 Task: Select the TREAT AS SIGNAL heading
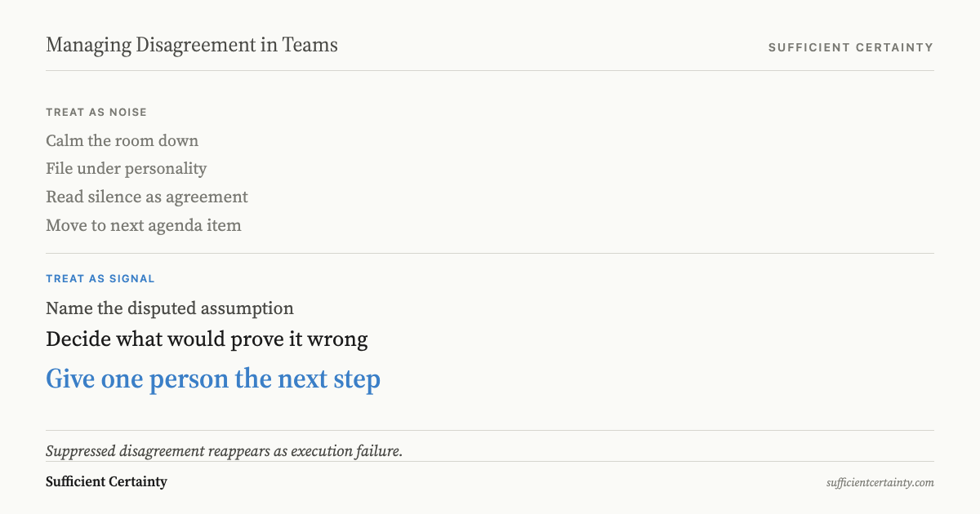[x=100, y=279]
